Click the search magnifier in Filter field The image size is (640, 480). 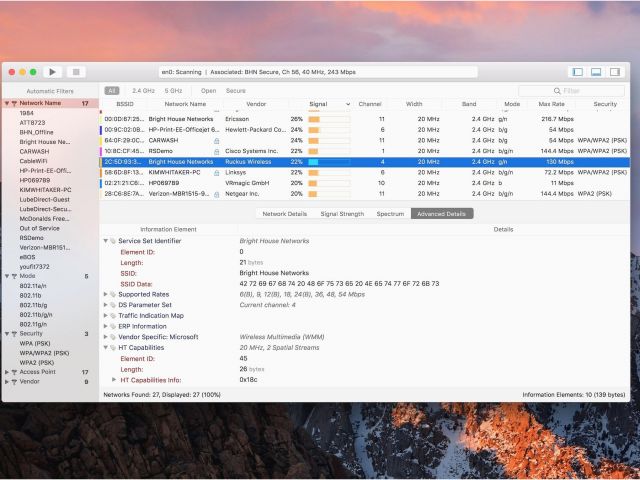[x=557, y=91]
